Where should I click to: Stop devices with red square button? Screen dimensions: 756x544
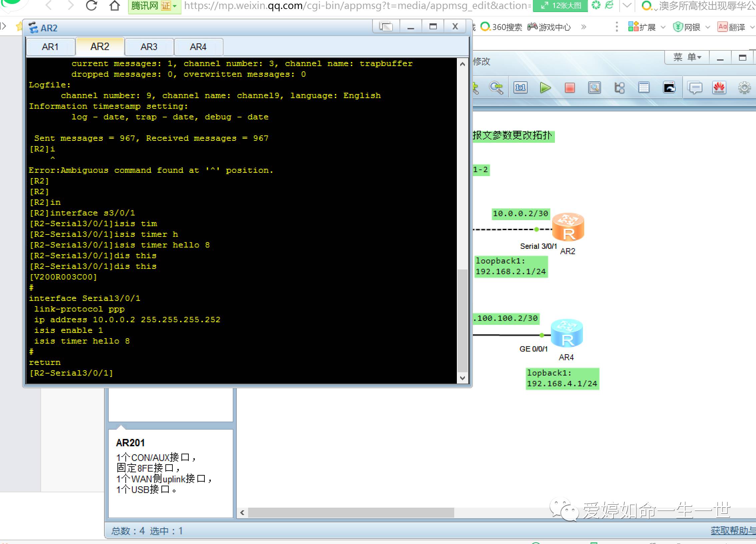(x=570, y=88)
